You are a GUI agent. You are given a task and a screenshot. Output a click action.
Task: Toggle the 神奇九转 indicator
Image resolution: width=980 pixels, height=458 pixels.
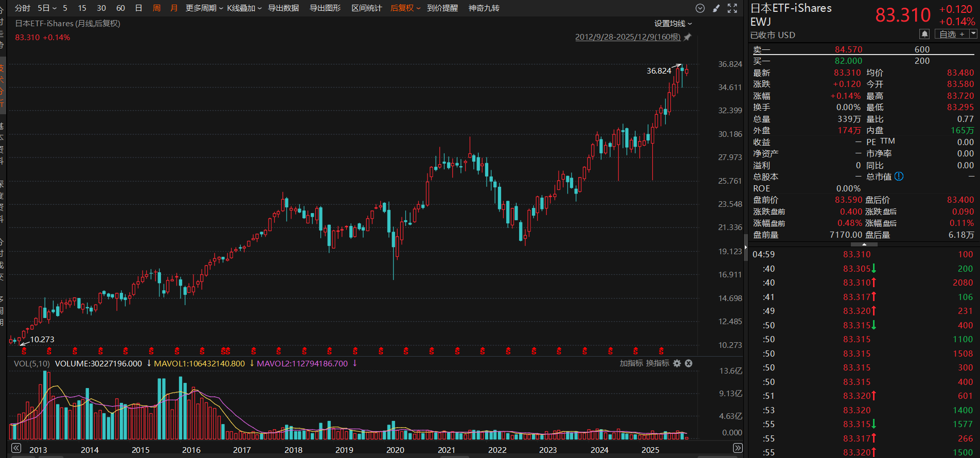(x=484, y=8)
